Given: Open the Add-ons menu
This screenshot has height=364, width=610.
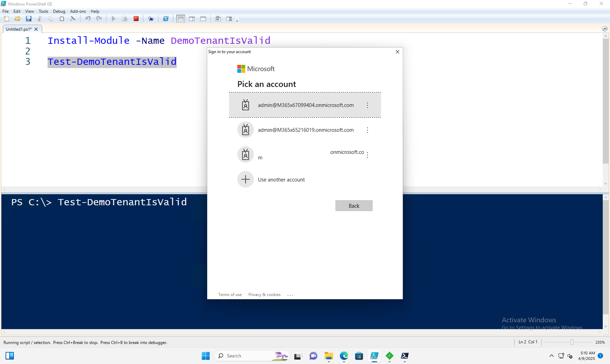Looking at the screenshot, I should (78, 11).
